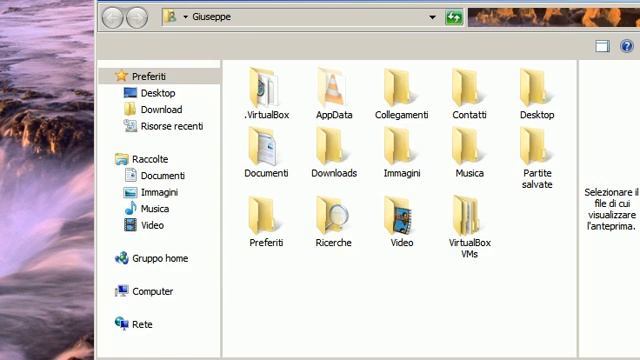This screenshot has height=360, width=640.
Task: Click Giuseppe in the address bar
Action: point(211,17)
